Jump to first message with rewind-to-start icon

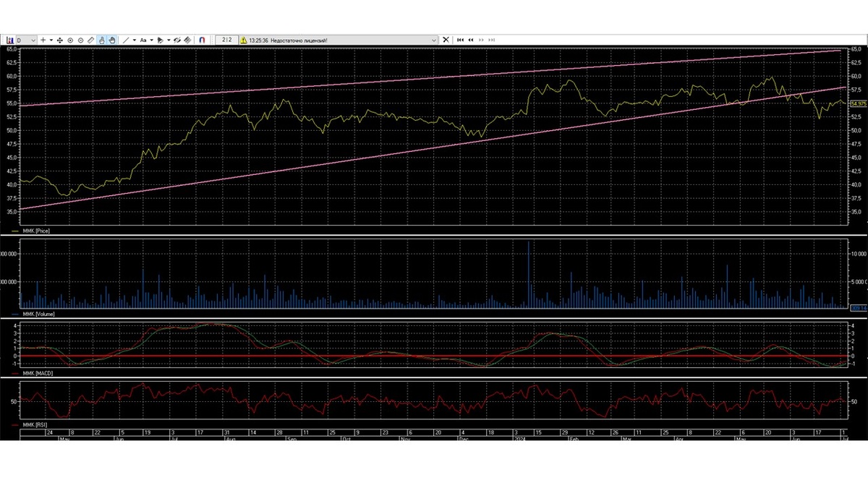point(460,40)
